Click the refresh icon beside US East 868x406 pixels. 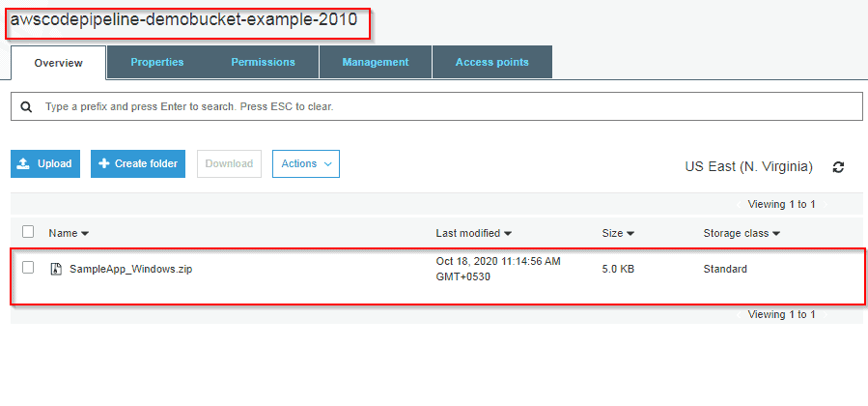(838, 166)
